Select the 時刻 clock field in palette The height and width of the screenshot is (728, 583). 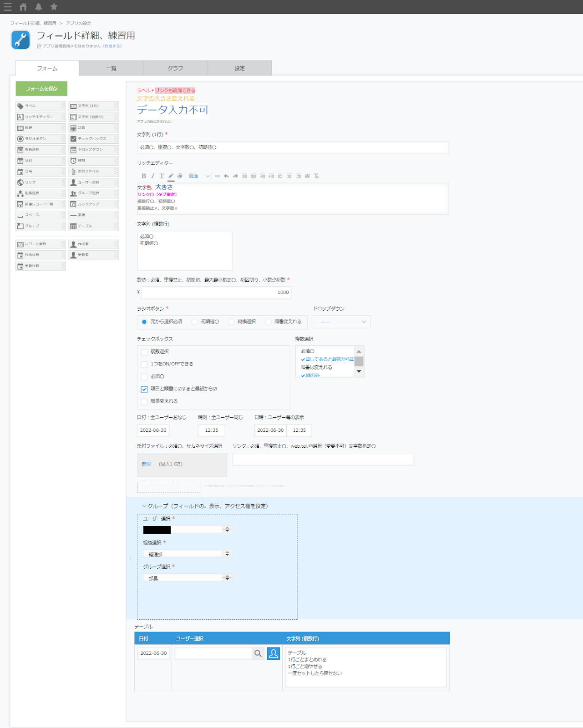93,161
